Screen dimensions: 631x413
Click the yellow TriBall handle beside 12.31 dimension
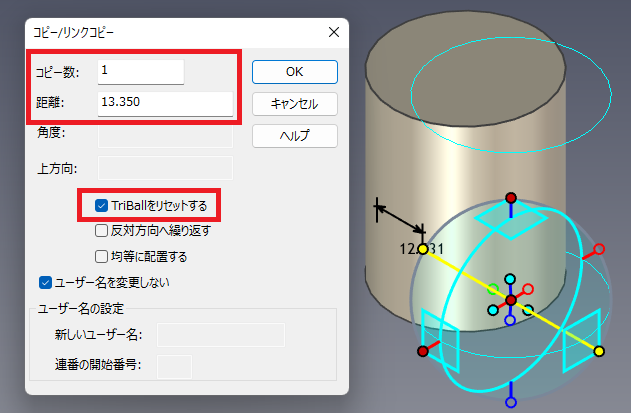[x=422, y=248]
